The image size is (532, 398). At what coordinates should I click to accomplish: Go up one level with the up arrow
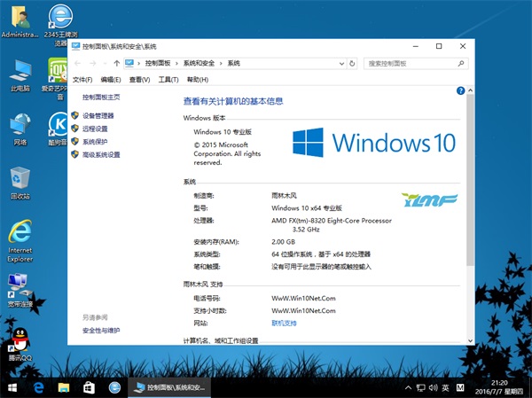point(117,63)
